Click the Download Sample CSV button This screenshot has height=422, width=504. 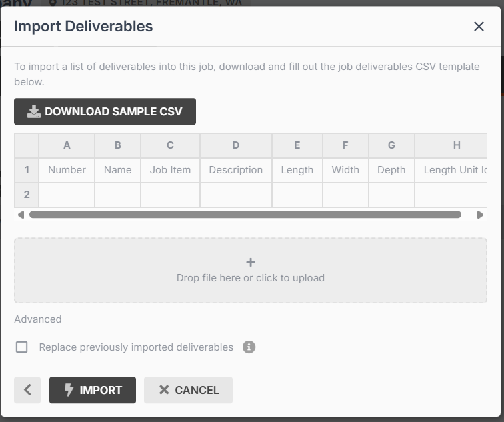pyautogui.click(x=105, y=111)
